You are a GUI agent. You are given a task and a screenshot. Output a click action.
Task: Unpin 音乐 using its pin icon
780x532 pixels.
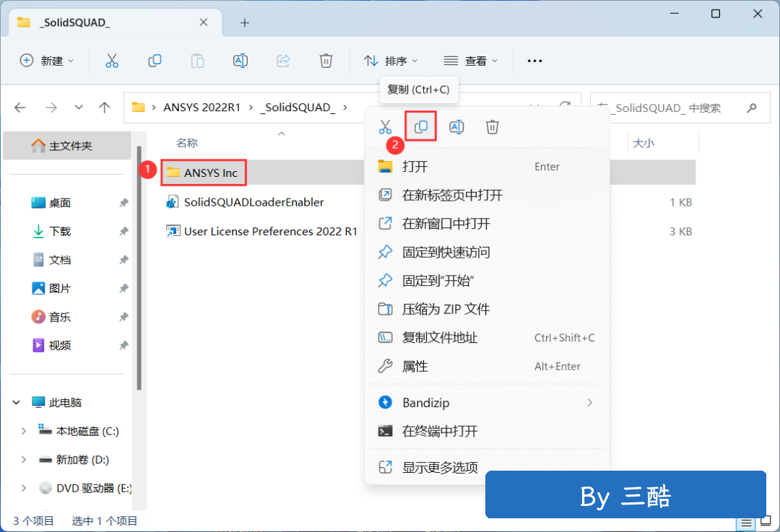[123, 317]
